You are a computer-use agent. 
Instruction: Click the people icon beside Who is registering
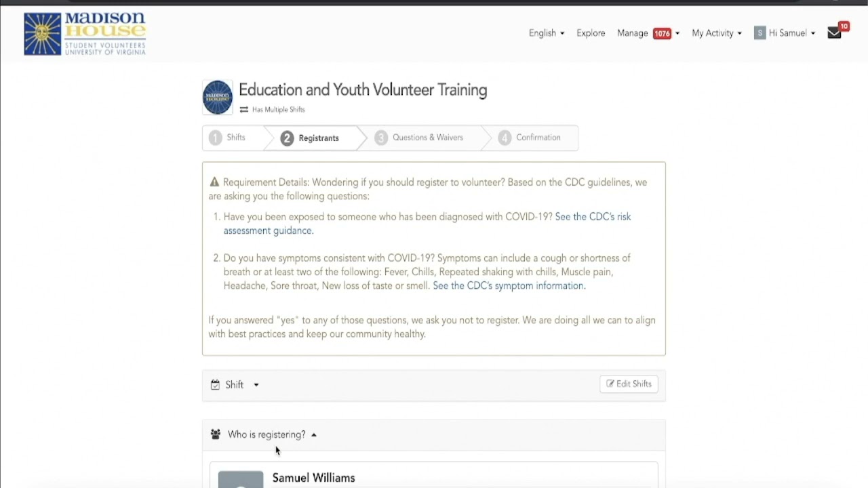tap(216, 434)
